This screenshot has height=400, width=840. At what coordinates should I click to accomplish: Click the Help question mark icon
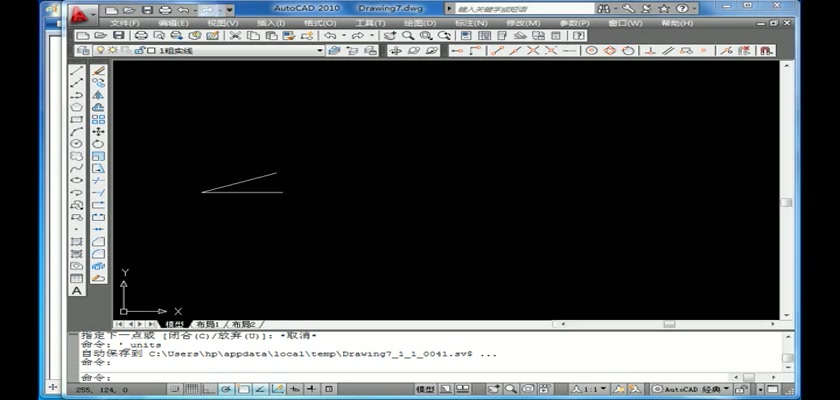[578, 36]
